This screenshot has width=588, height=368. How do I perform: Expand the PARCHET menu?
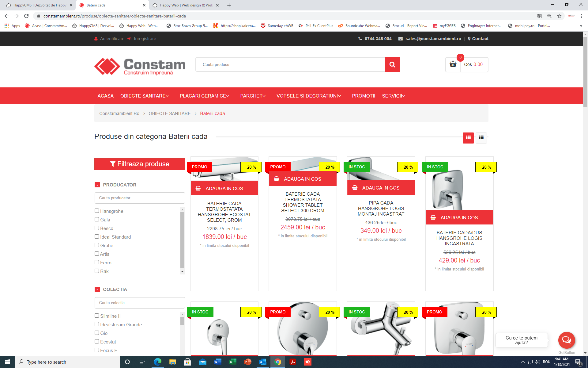point(253,96)
